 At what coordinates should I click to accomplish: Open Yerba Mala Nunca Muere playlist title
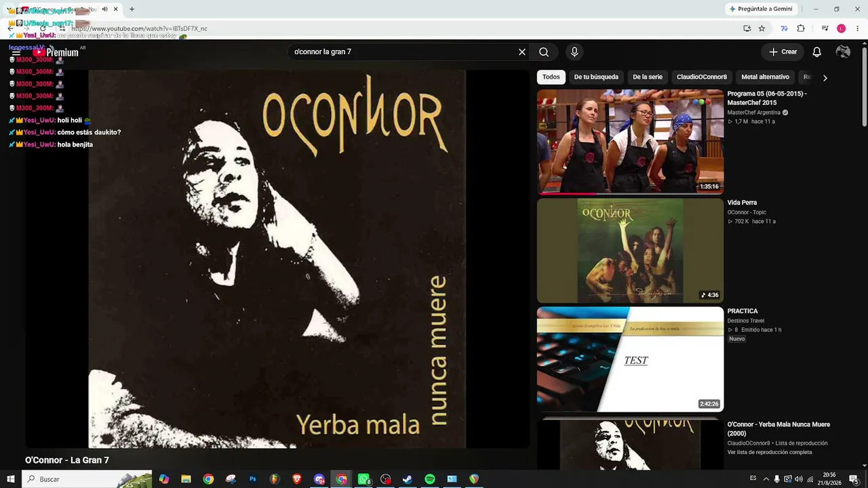tap(778, 429)
